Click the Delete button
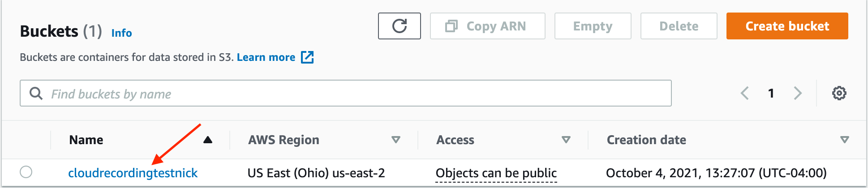 (679, 26)
